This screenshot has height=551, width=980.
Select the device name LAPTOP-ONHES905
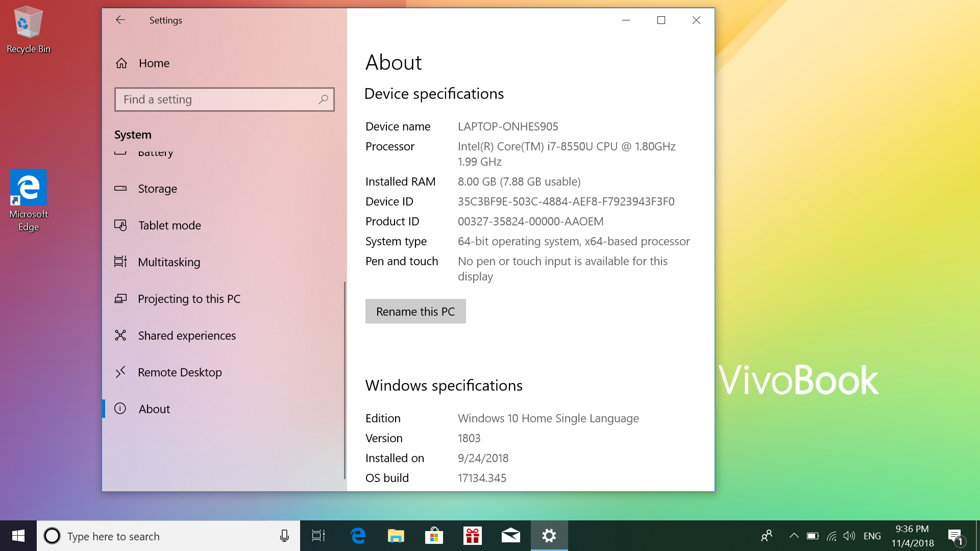pos(508,127)
